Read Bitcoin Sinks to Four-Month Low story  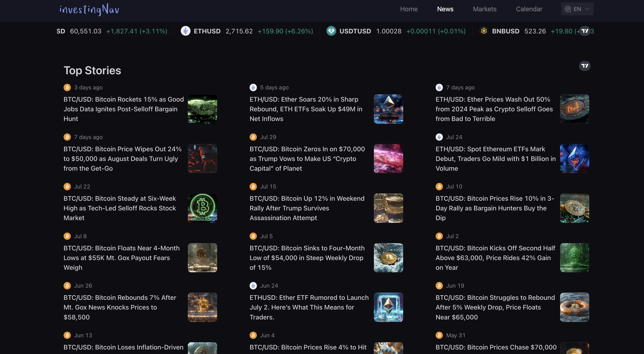coord(307,258)
